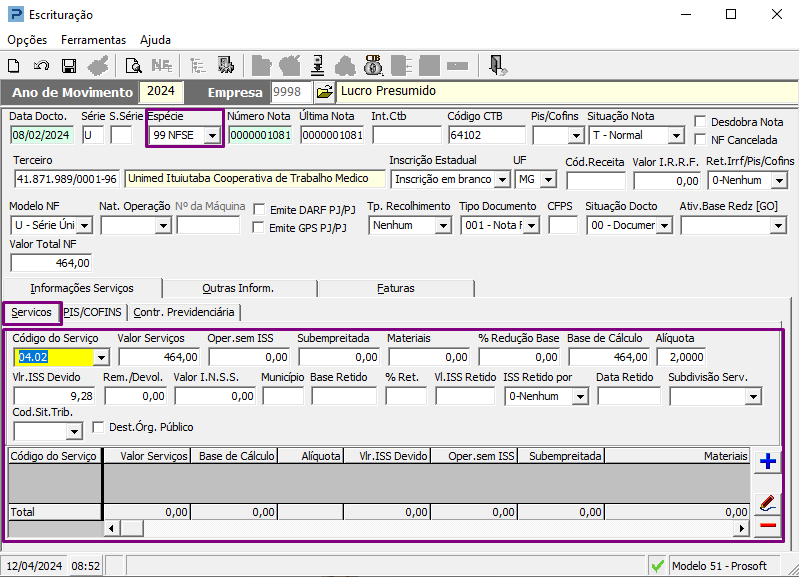Open company folder icon next to Empresa
The image size is (799, 577).
pos(324,92)
